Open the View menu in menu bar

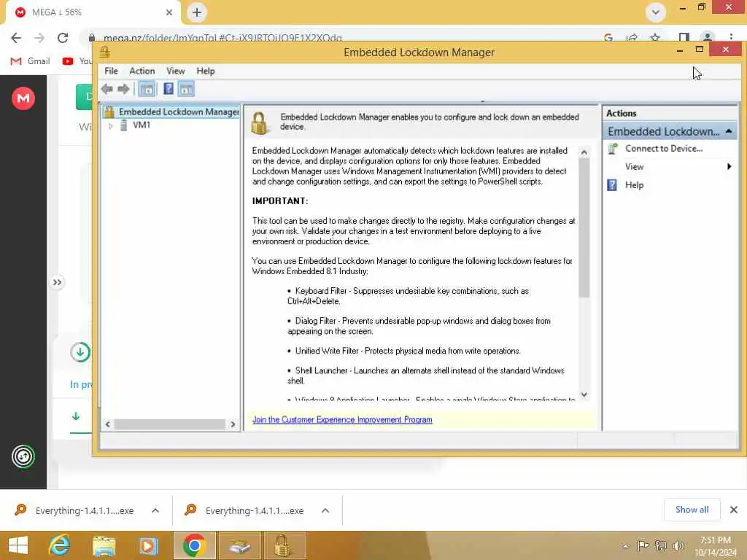(175, 71)
